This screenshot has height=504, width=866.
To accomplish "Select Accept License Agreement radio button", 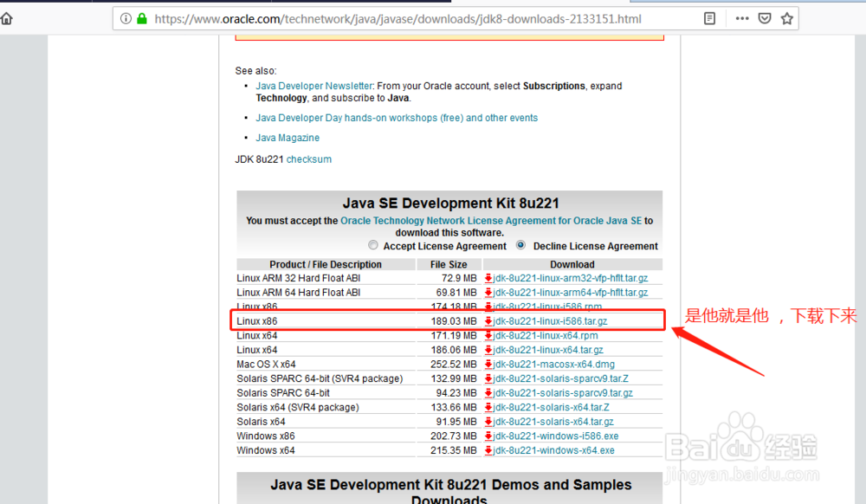I will tap(373, 245).
